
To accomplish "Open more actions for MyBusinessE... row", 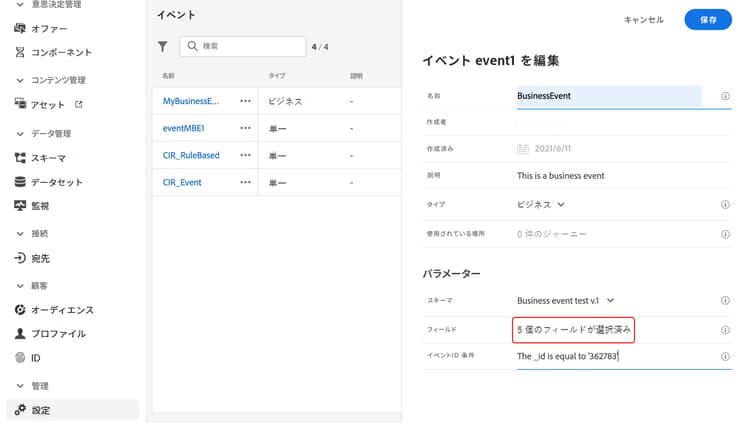I will click(x=245, y=101).
